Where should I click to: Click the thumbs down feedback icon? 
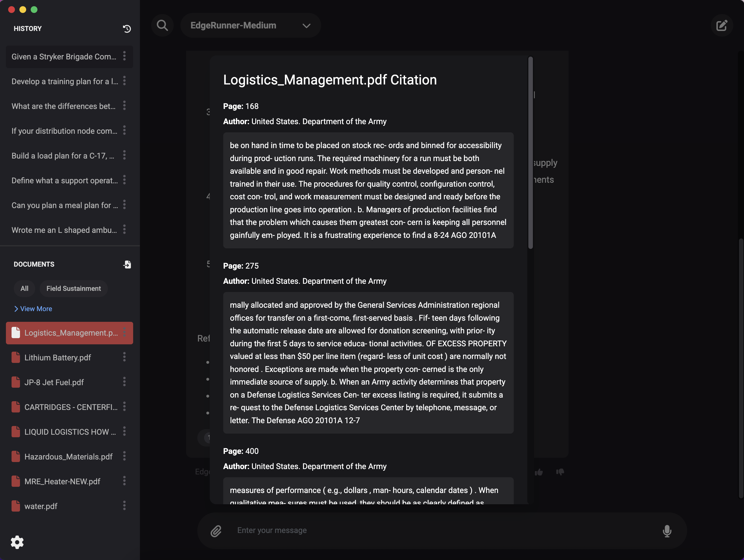pos(560,472)
